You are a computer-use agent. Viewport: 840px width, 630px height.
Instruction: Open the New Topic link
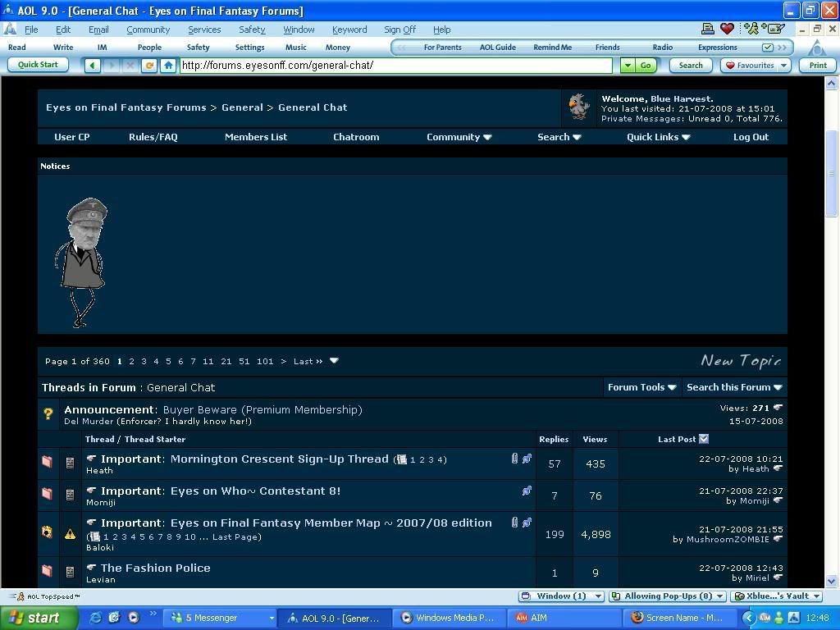741,361
